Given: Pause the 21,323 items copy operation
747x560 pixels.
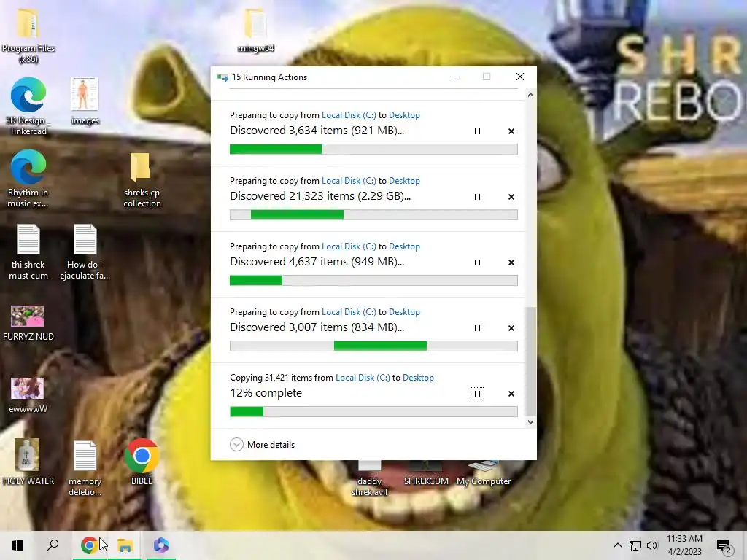Looking at the screenshot, I should pos(477,197).
